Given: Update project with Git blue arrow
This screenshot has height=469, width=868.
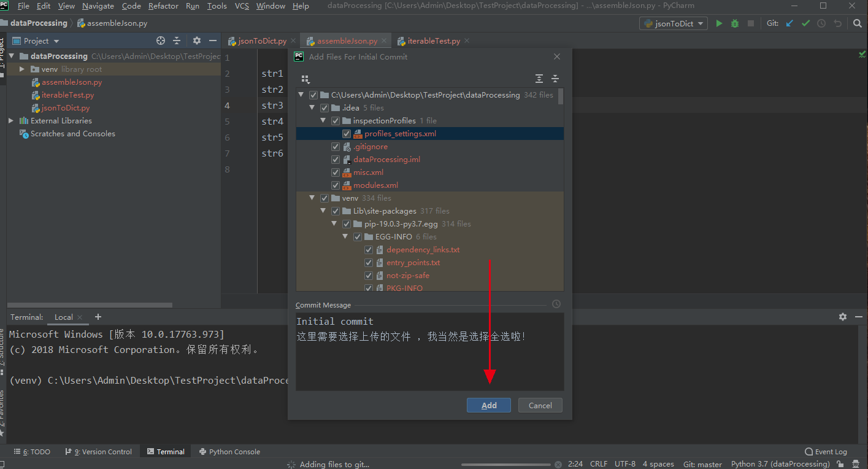Looking at the screenshot, I should click(x=789, y=23).
